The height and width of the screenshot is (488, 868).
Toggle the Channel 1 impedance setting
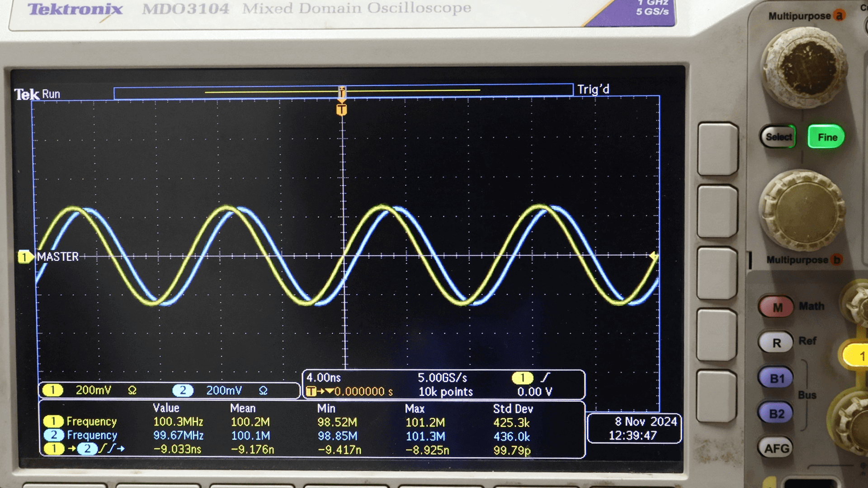pos(132,390)
